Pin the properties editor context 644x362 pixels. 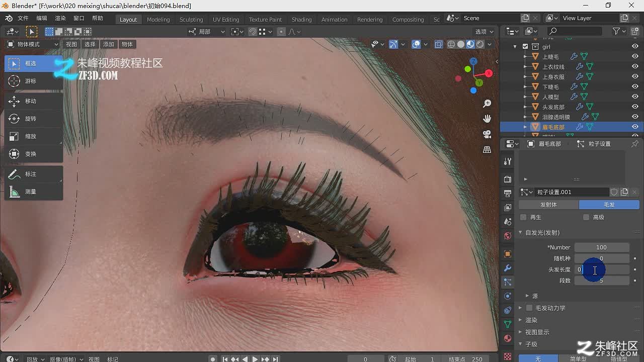(634, 144)
